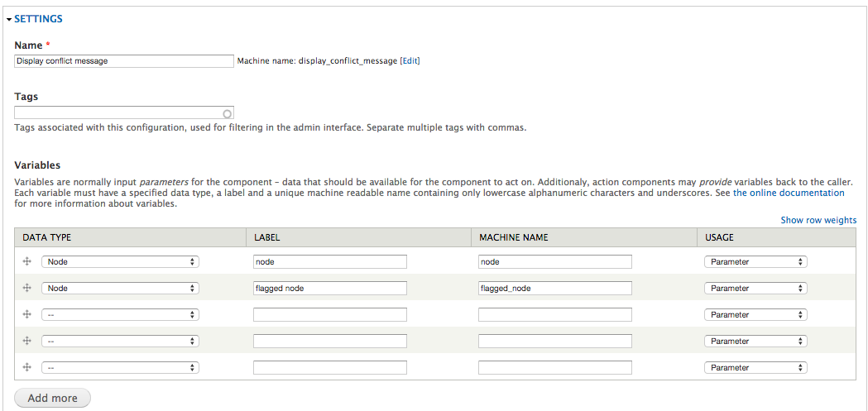Open the empty data type dropdown in third row
The image size is (868, 411).
(120, 314)
